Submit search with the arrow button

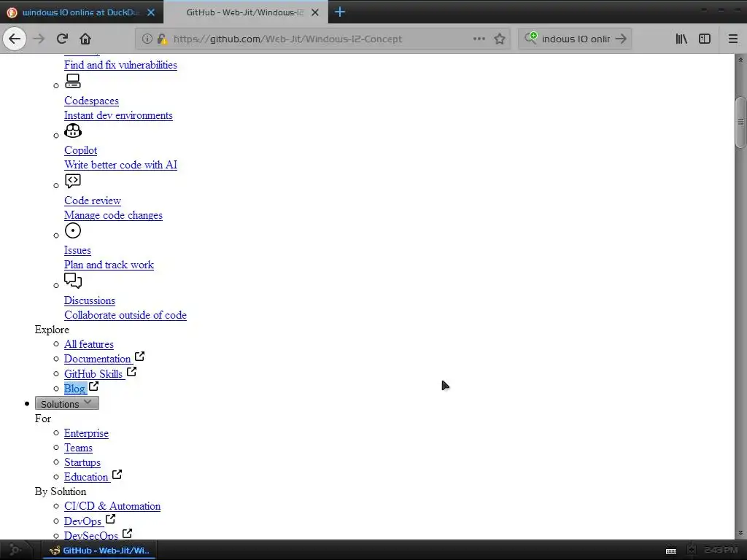click(x=621, y=39)
